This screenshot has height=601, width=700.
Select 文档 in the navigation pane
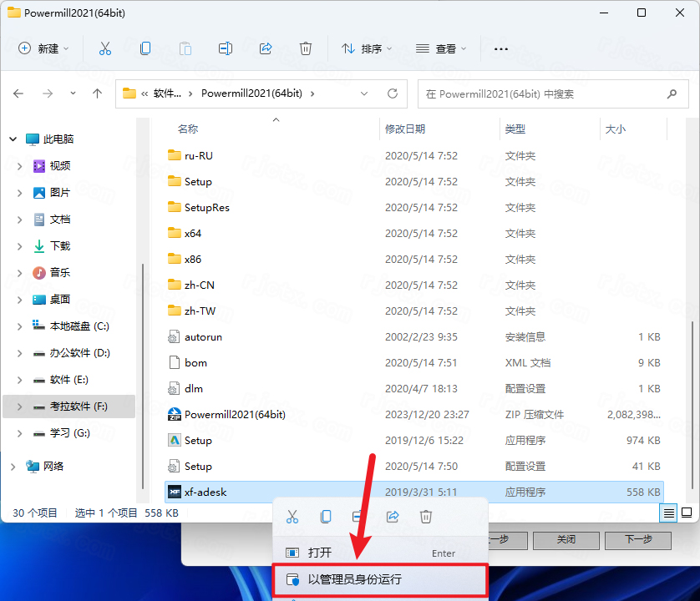(60, 220)
